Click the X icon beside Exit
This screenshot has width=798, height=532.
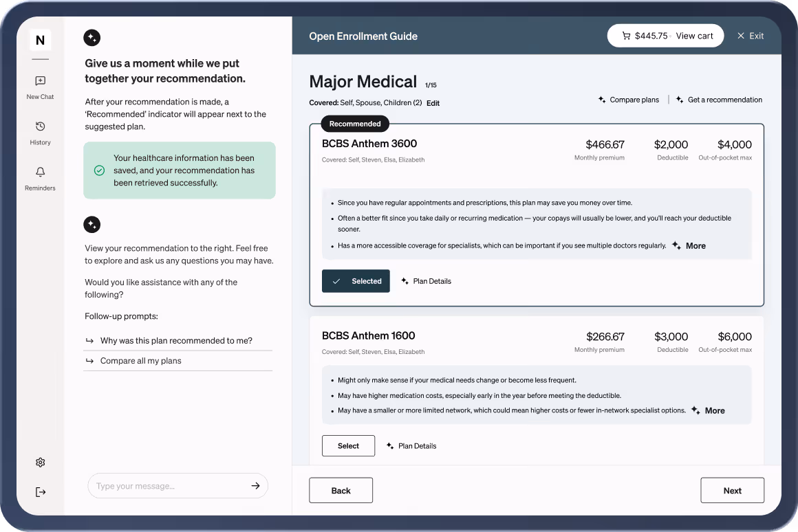(x=740, y=36)
